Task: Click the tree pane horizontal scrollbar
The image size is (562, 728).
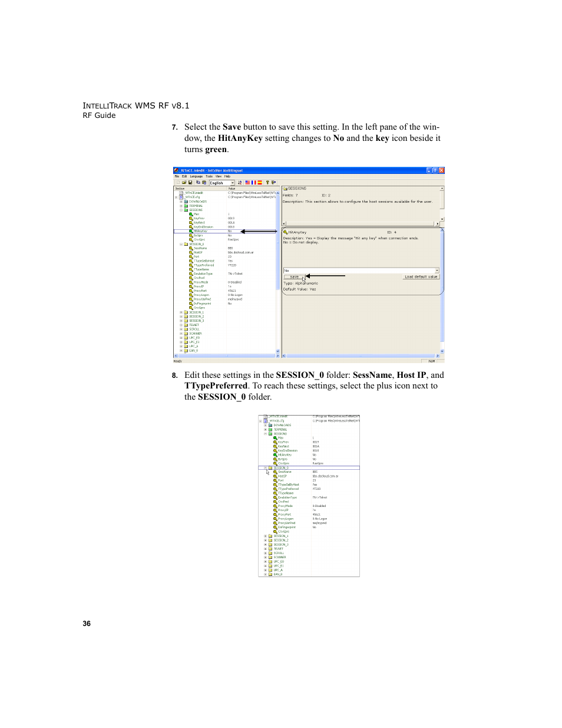Action: click(226, 356)
